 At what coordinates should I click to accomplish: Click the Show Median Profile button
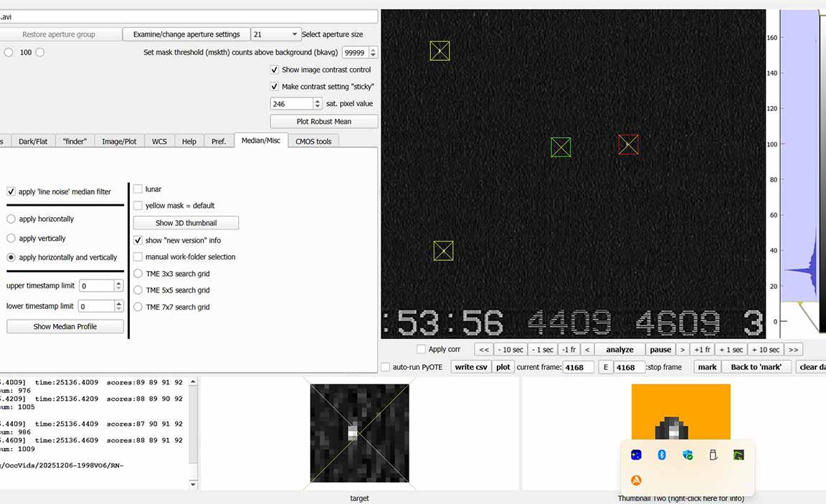tap(65, 326)
